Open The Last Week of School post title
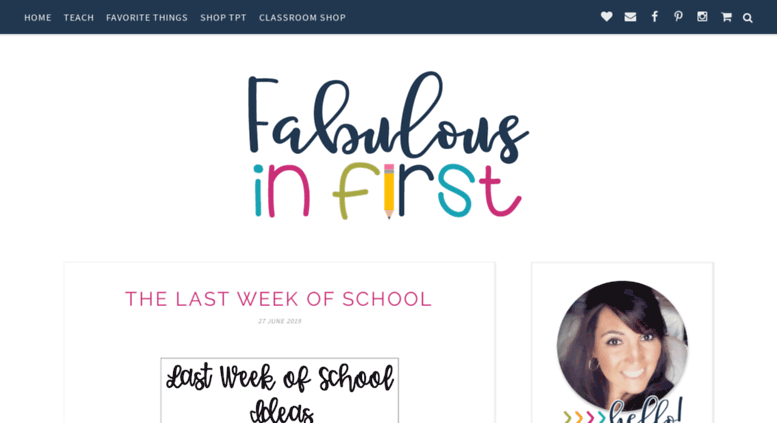The height and width of the screenshot is (423, 777). (x=279, y=299)
